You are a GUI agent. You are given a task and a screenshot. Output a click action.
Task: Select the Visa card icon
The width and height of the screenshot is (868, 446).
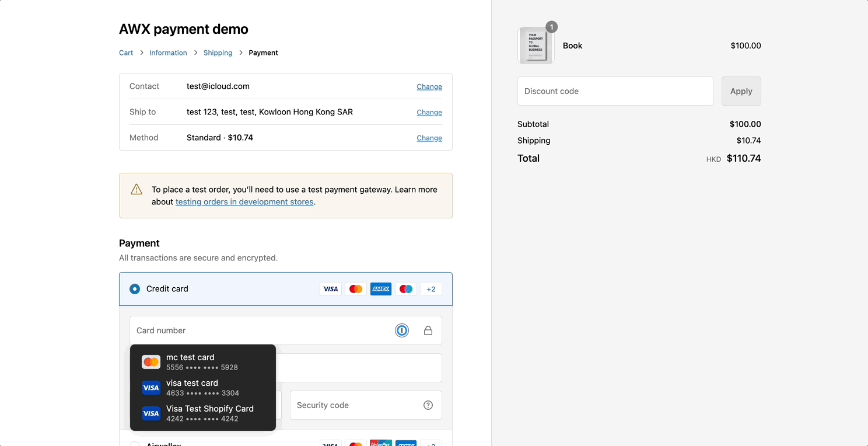coord(330,288)
